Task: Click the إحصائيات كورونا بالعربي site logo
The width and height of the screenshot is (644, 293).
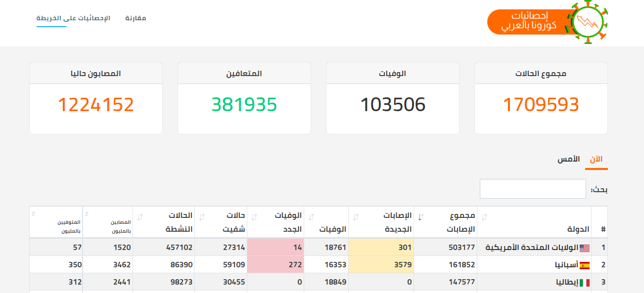Action: click(x=548, y=22)
